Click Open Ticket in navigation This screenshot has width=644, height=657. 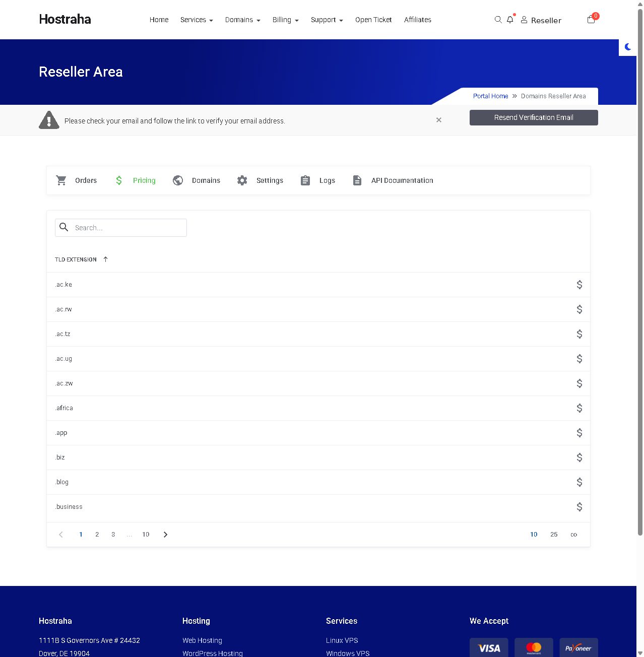373,20
